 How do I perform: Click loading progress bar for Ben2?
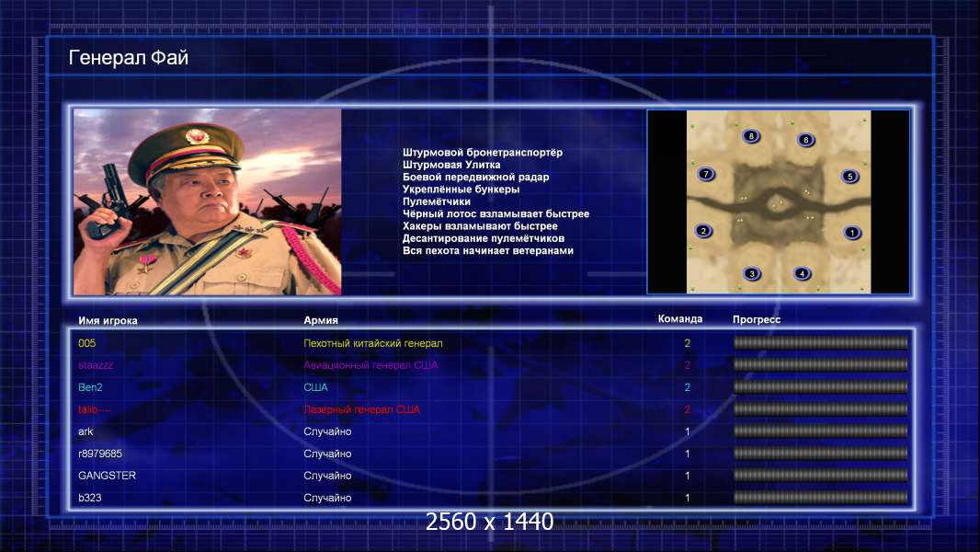[x=821, y=387]
